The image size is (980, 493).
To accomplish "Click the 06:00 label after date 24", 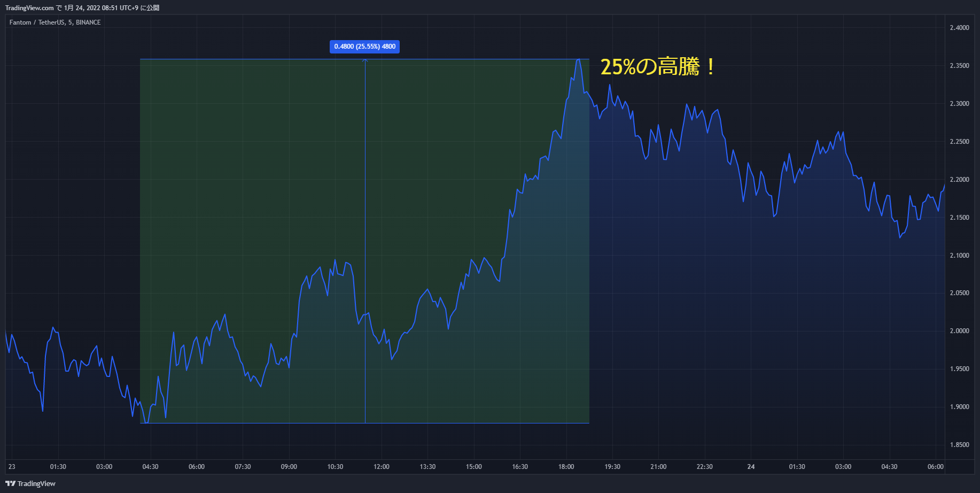I will (936, 467).
